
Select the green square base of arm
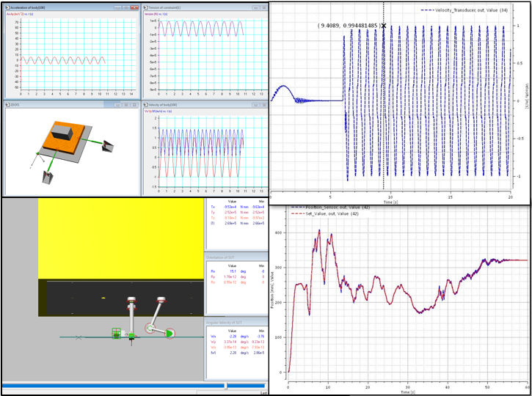coord(115,334)
